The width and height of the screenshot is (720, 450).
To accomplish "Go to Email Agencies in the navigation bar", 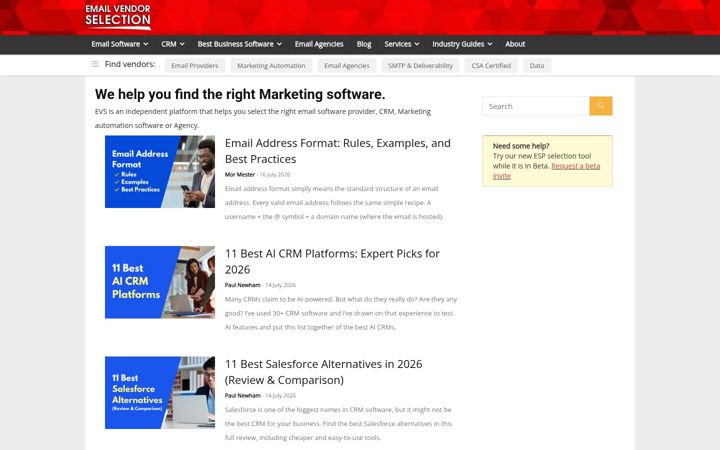I will [x=319, y=44].
